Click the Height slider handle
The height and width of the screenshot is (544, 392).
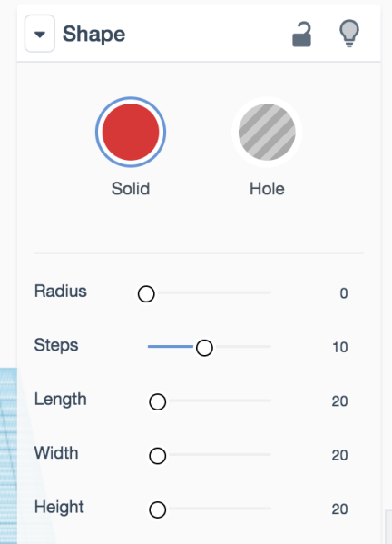tap(158, 510)
